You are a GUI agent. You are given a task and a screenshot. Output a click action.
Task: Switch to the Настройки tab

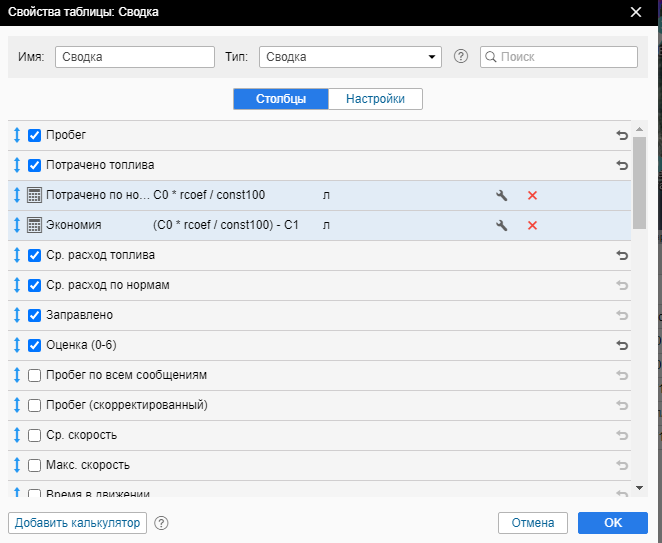[375, 99]
